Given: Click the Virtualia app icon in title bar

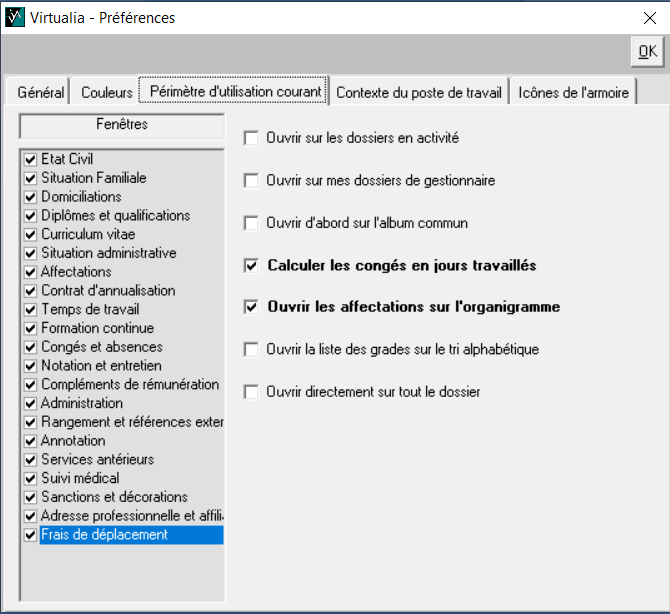Looking at the screenshot, I should [14, 17].
